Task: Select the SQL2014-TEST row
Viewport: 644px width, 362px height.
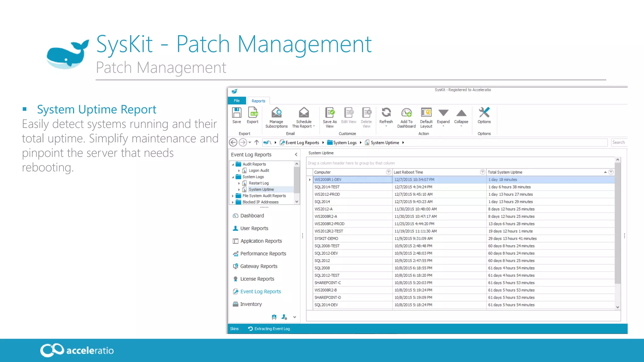Action: (464, 187)
